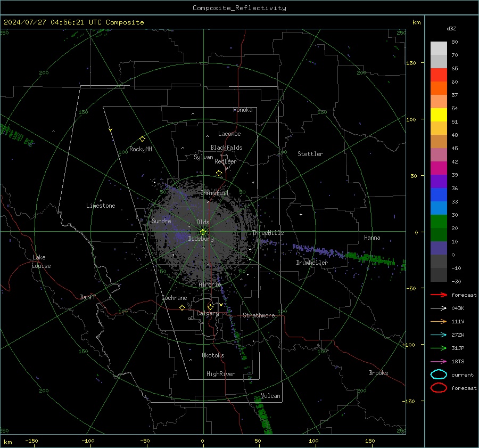Viewport: 479px width, 448px height.
Task: Click the Banff city label
Action: click(x=88, y=297)
